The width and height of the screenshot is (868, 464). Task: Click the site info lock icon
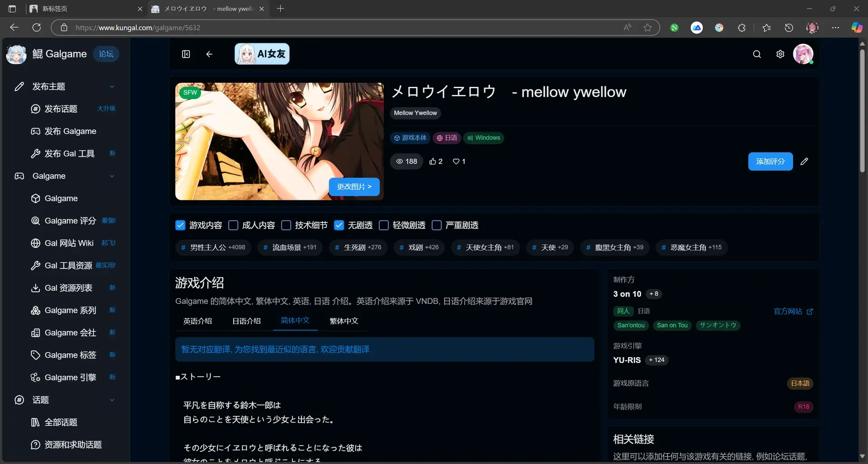[x=64, y=28]
